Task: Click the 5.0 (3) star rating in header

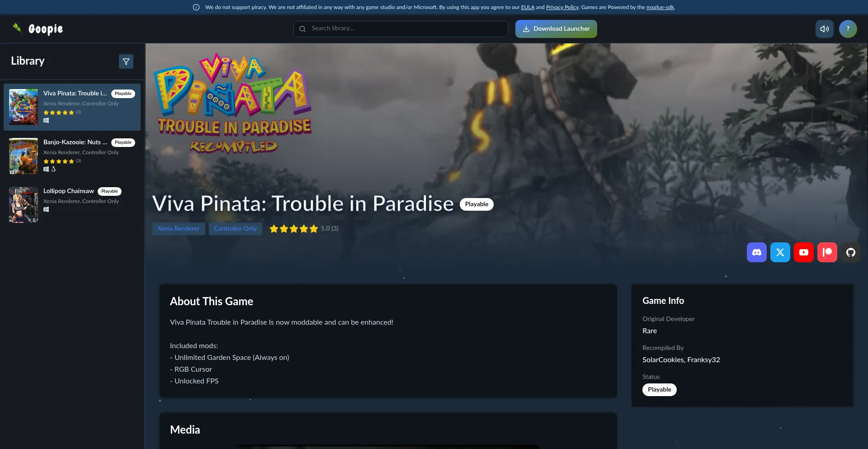Action: [x=304, y=229]
